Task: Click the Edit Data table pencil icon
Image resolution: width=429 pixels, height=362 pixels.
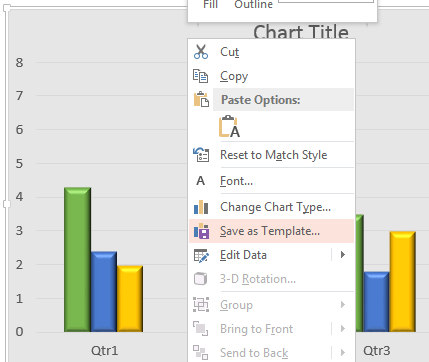Action: [201, 255]
